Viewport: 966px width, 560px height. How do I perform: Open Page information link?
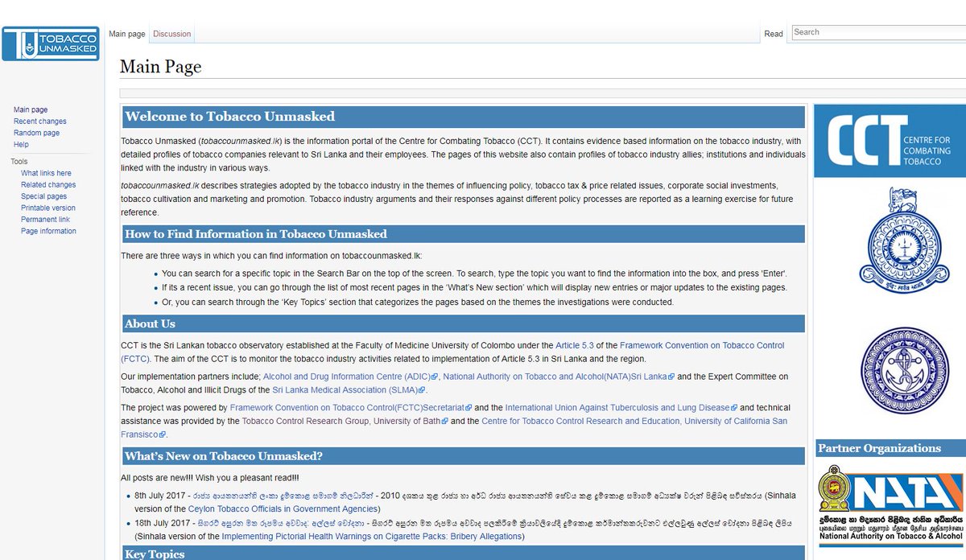coord(48,231)
